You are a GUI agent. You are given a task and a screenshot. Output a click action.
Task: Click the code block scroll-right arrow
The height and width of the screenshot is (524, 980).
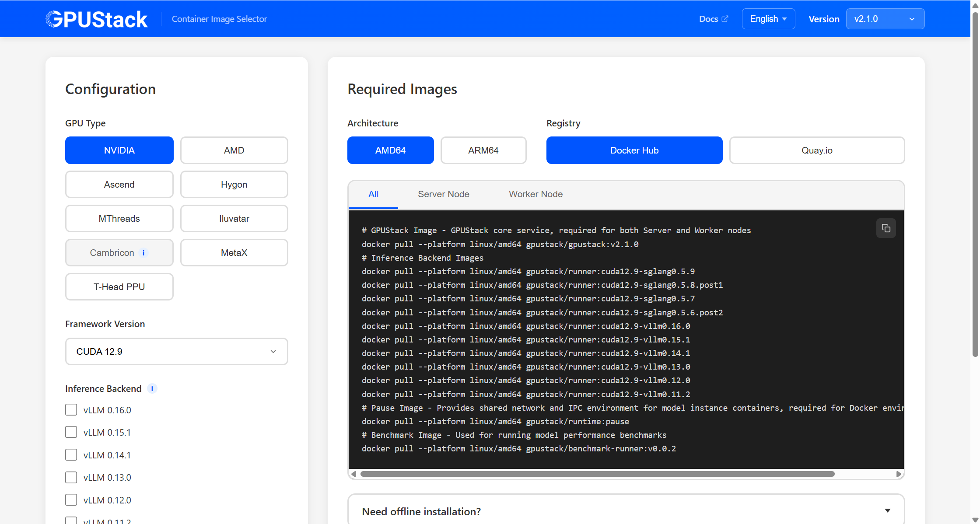[899, 474]
